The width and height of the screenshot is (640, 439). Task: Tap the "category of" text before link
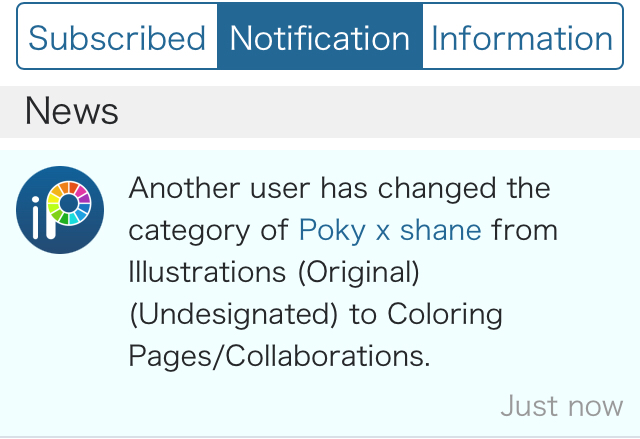click(x=209, y=231)
